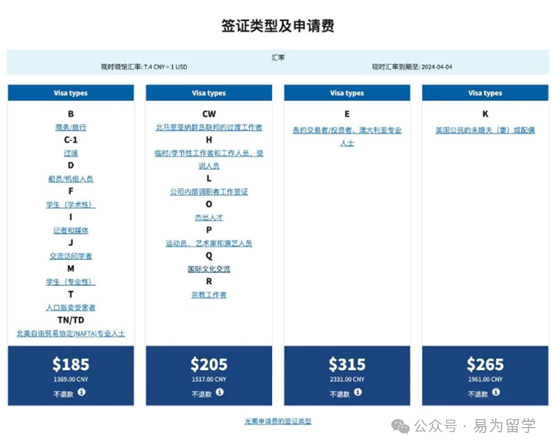Open the 船员/机组人员 D visa link

point(71,179)
